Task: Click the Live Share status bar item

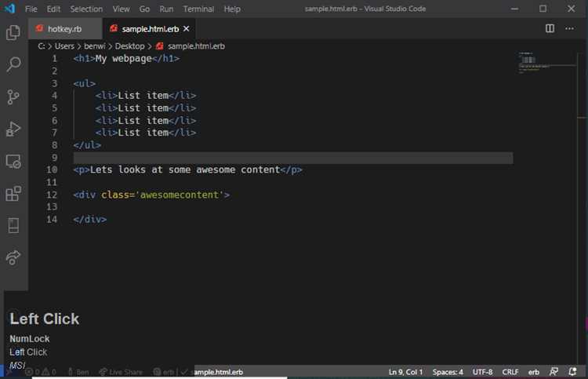Action: tap(121, 372)
